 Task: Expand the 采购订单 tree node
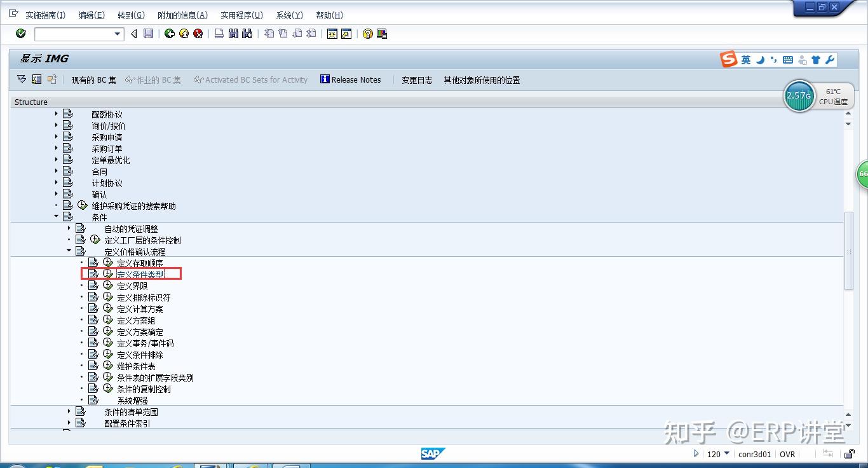(57, 148)
